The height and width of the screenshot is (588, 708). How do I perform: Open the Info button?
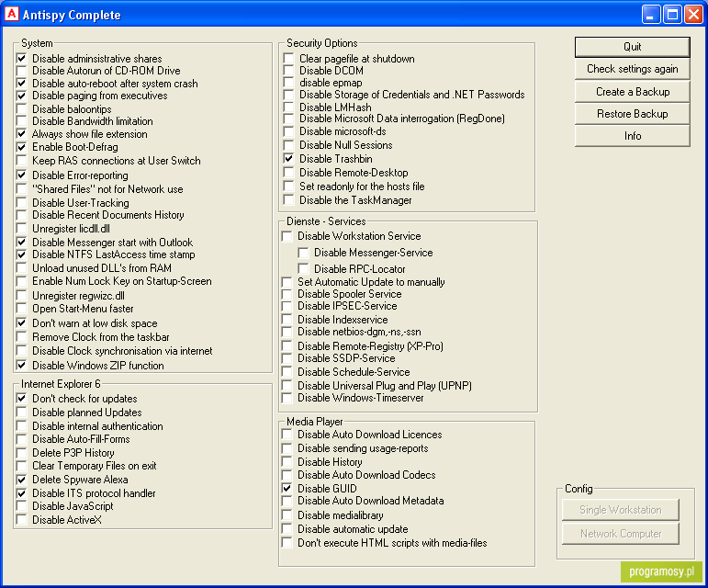[x=632, y=136]
